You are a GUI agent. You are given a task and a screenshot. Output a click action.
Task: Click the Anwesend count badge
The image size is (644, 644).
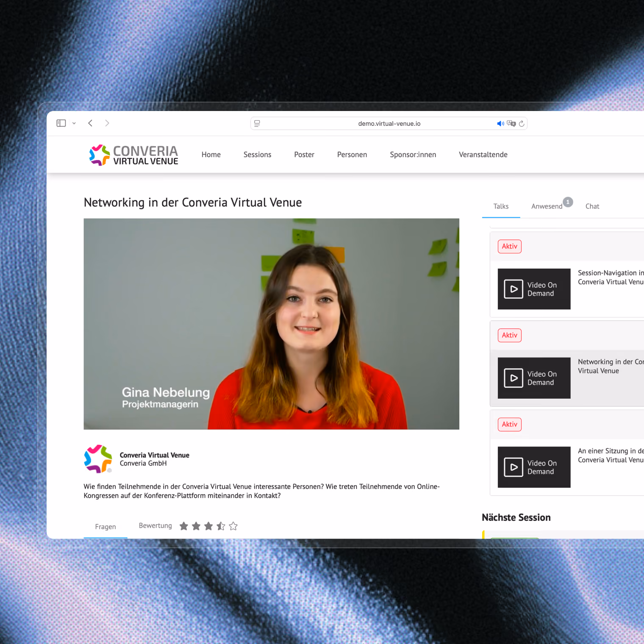(x=568, y=202)
